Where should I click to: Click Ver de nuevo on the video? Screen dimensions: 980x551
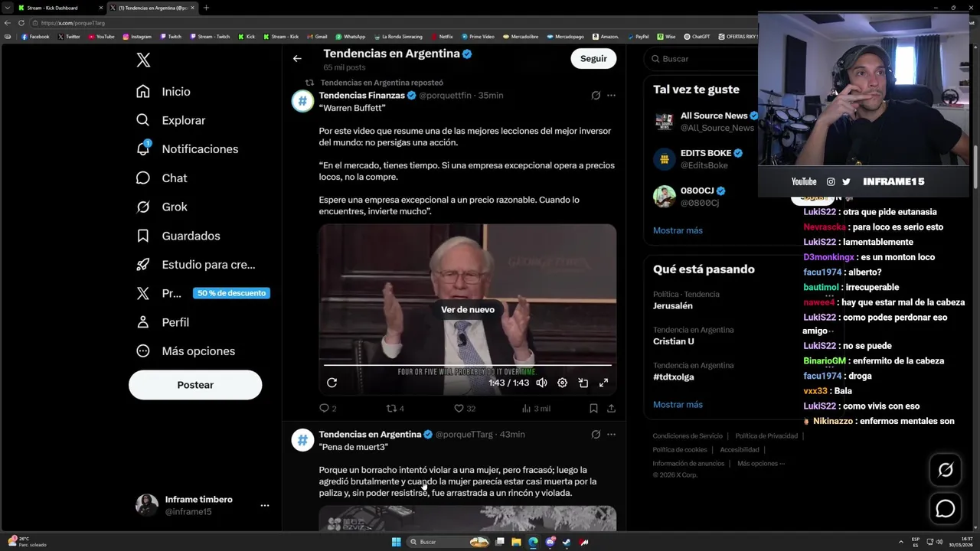tap(468, 309)
